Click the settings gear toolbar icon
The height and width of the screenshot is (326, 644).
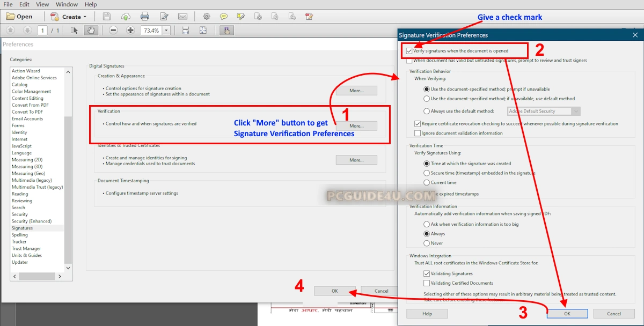[207, 17]
